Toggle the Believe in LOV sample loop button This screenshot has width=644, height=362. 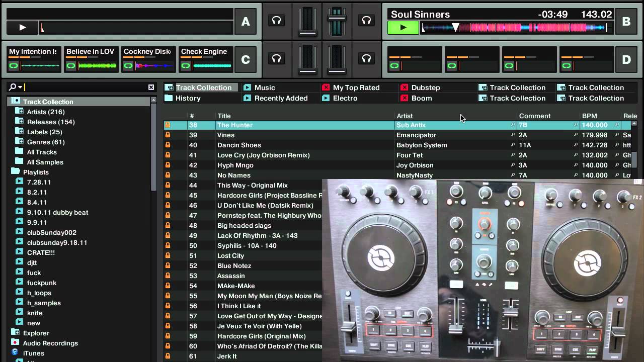(x=71, y=66)
